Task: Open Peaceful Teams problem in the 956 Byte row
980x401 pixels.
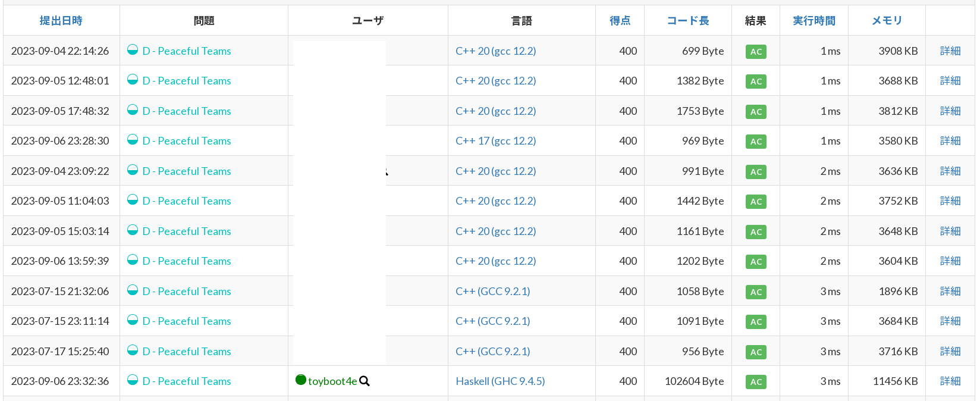Action: tap(187, 352)
